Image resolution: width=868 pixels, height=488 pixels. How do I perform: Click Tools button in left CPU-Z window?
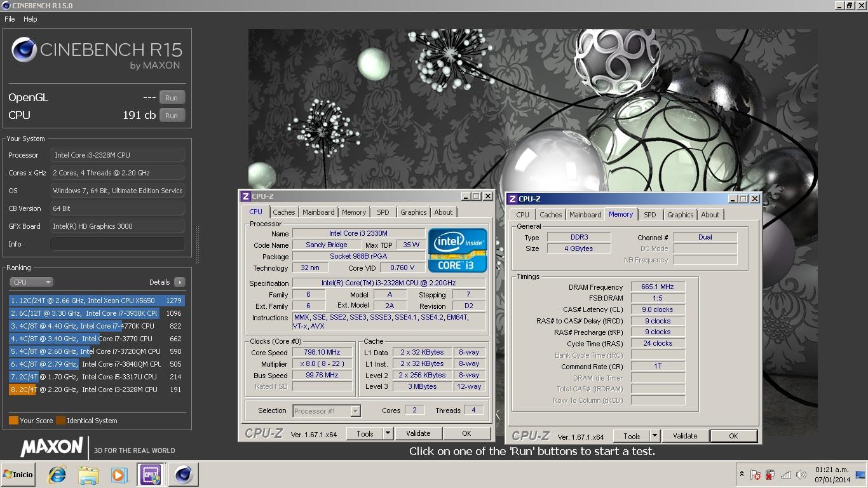(365, 433)
